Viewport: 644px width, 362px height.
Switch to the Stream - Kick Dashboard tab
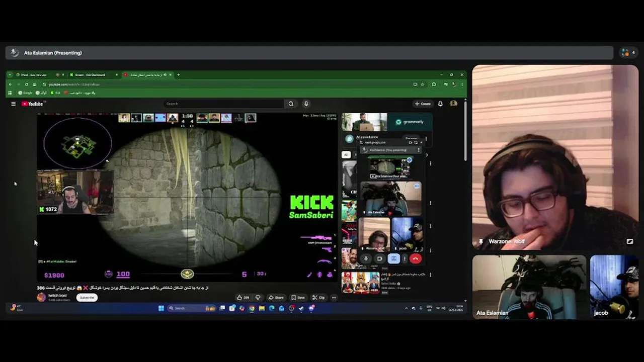(x=93, y=75)
